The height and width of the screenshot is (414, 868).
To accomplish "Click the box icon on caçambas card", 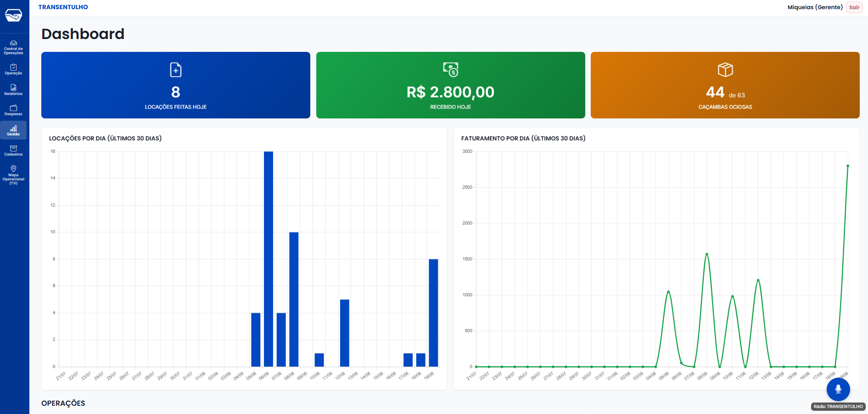I will 725,70.
